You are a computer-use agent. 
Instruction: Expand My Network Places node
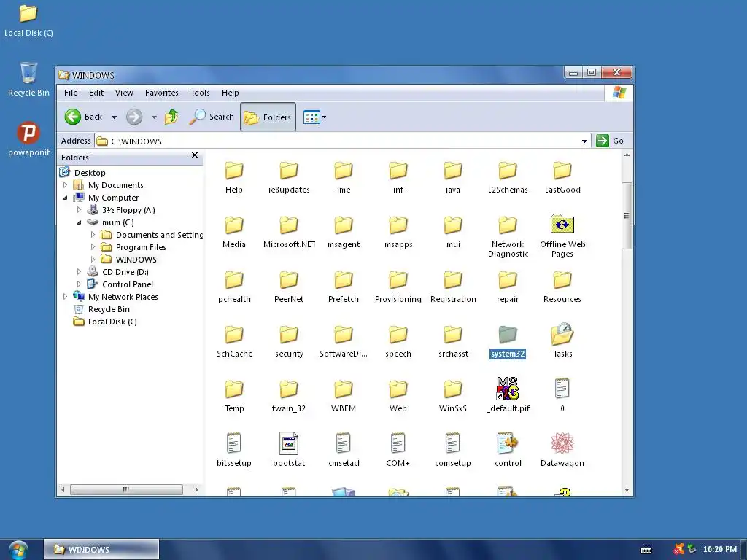pos(65,296)
